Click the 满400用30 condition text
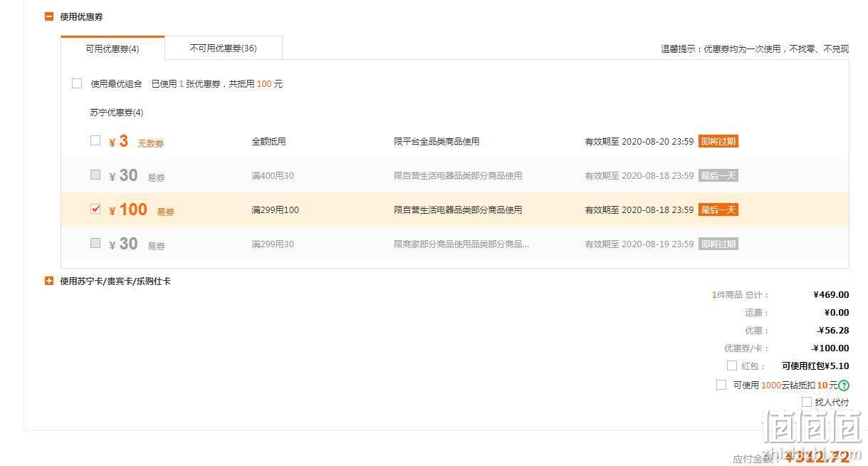 (273, 176)
